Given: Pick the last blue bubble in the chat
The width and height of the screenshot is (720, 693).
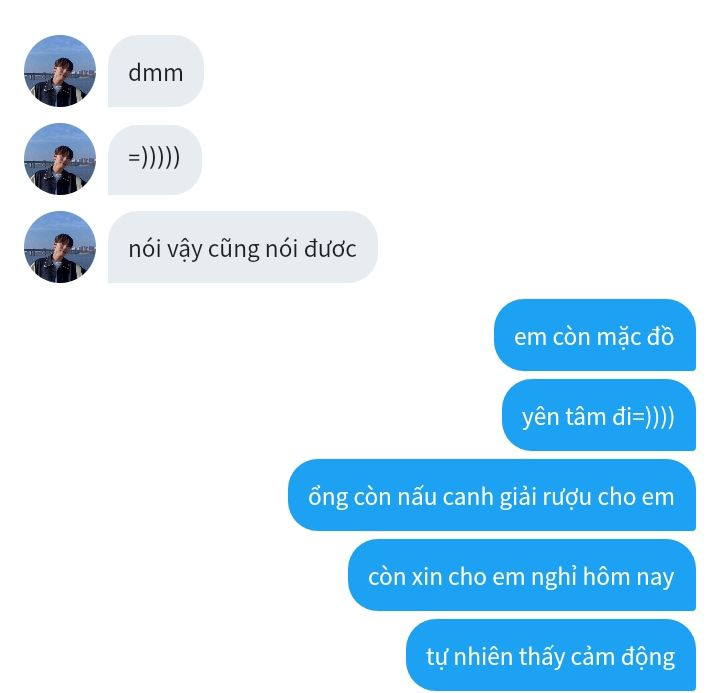Looking at the screenshot, I should tap(551, 655).
